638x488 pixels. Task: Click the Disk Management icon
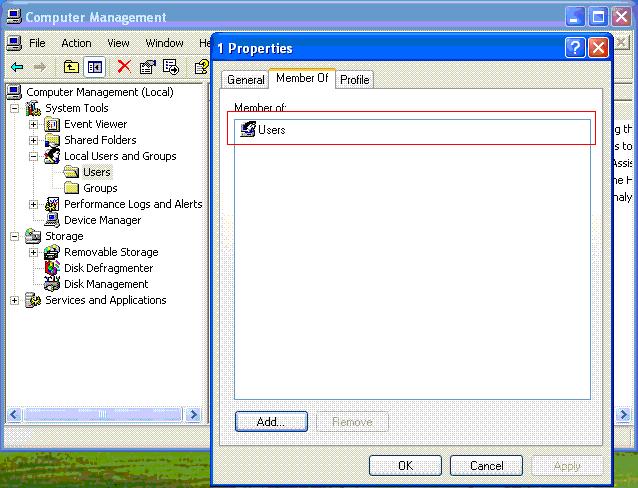coord(52,284)
